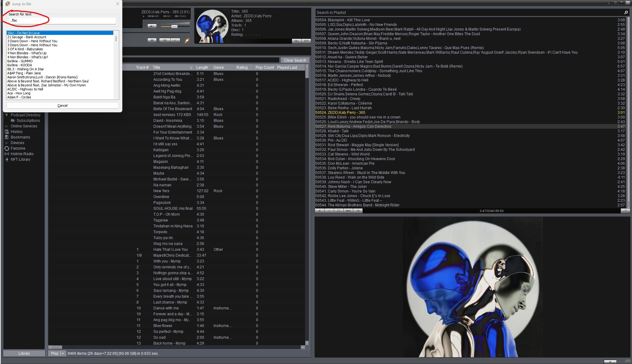Open the playlist MISC options button
632x364 pixels.
pos(348,211)
